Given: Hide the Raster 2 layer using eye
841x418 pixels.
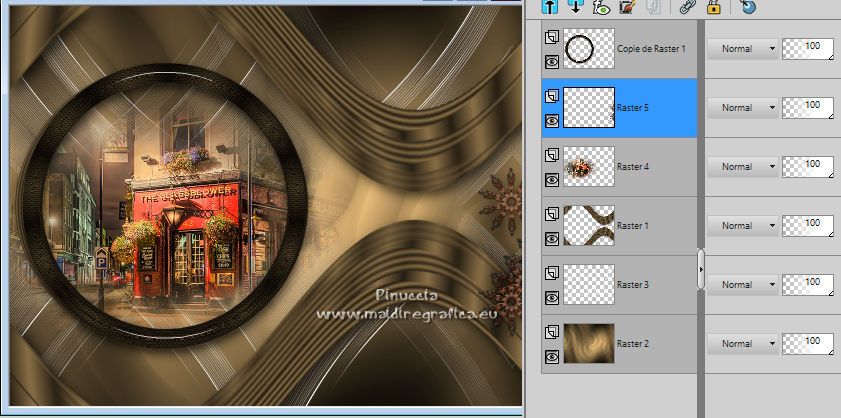Looking at the screenshot, I should 551,356.
